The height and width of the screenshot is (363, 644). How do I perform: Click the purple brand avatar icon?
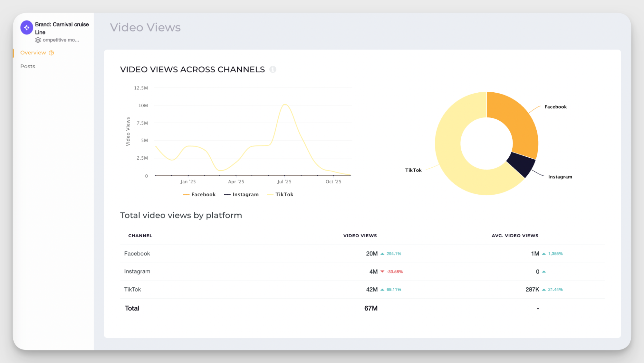(x=26, y=27)
